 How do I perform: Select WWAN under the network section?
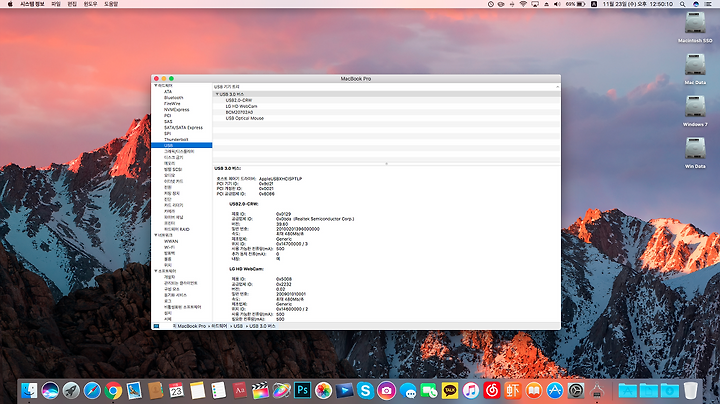pyautogui.click(x=171, y=241)
